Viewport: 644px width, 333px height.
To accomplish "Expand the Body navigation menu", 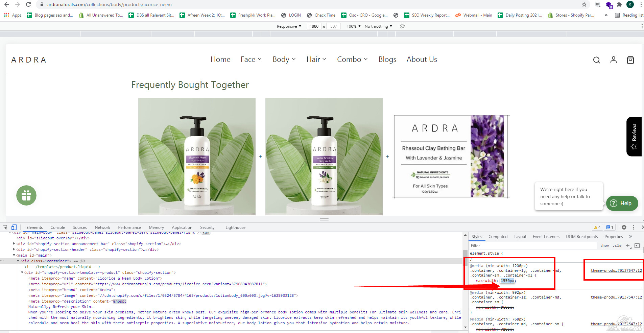I will [284, 60].
